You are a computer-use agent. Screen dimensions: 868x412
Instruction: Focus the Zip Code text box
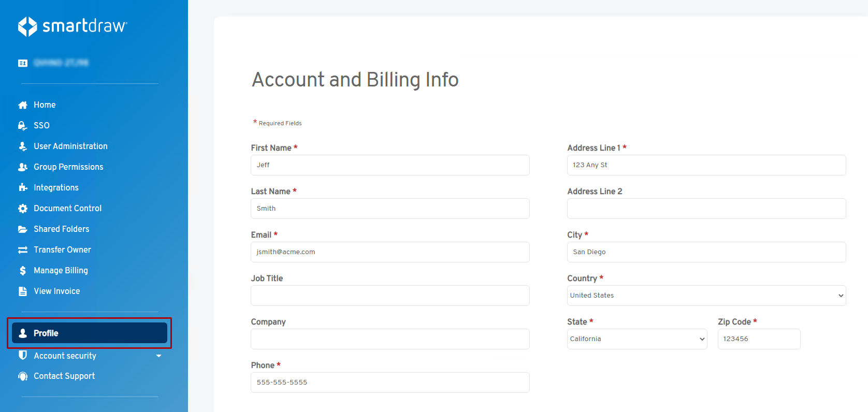point(759,339)
